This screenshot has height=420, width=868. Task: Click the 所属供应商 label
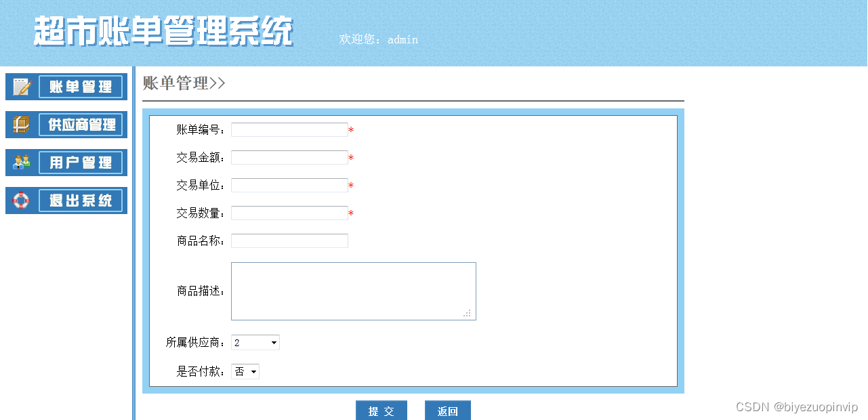coord(196,343)
